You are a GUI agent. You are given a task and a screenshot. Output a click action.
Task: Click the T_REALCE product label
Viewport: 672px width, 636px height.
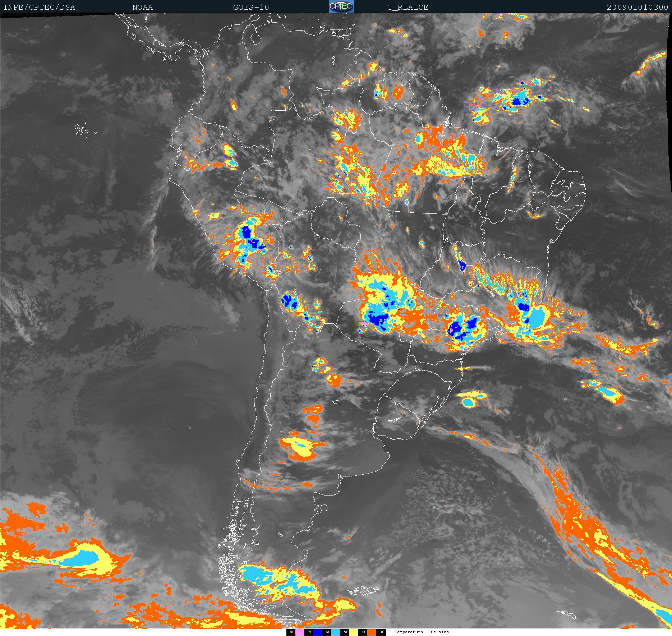coord(408,7)
